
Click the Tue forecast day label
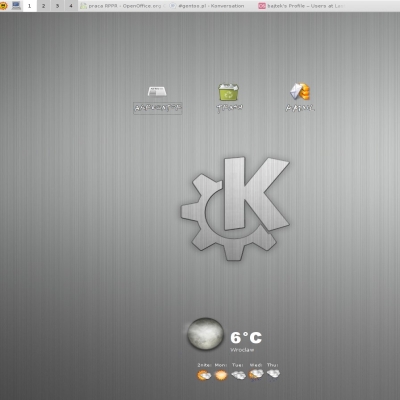238,365
